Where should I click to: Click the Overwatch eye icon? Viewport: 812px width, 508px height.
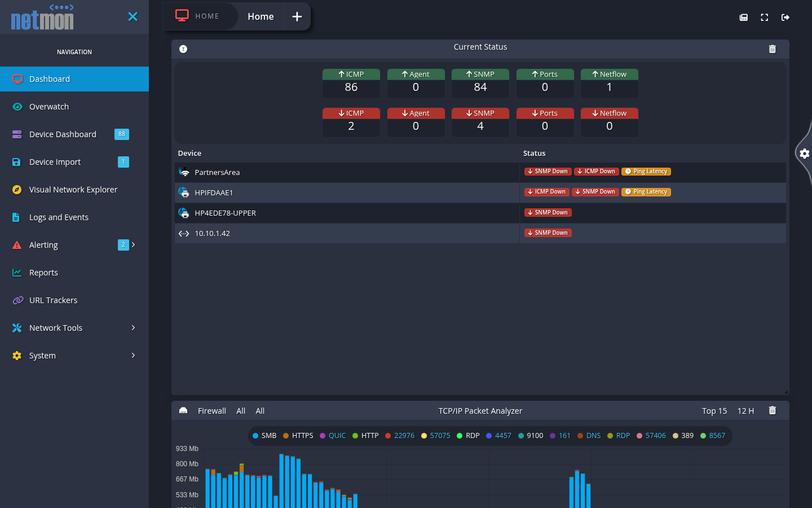coord(17,107)
